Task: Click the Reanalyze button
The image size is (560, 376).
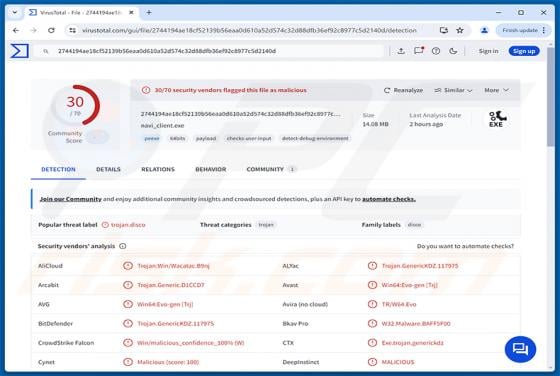Action: pyautogui.click(x=403, y=90)
